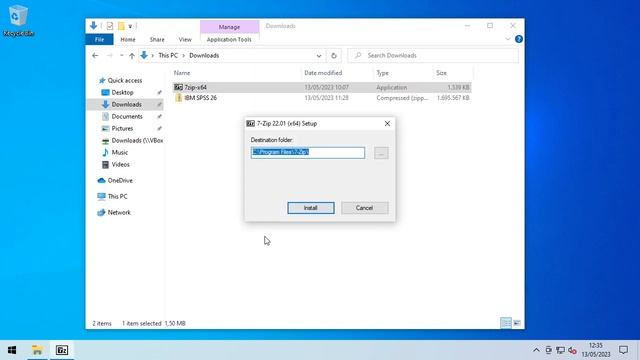Open the recent locations dropdown arrow

pos(121,56)
